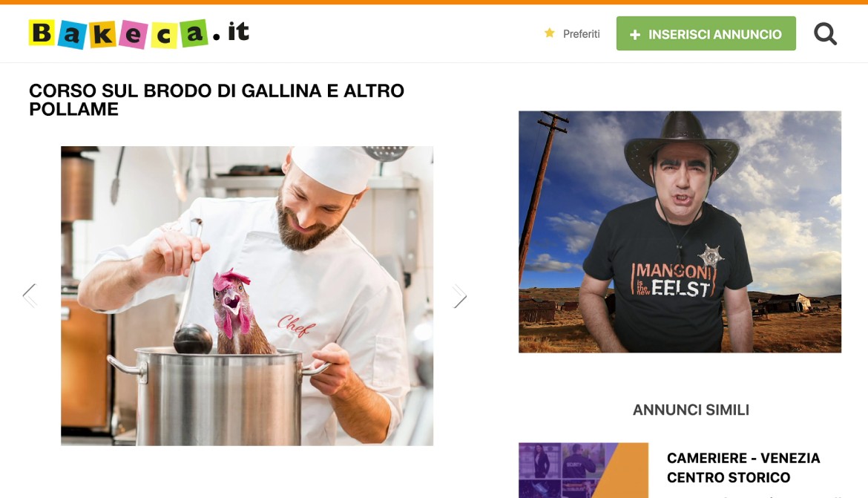Show the previous photo with left arrow
Screen dimensions: 868x498
point(30,296)
